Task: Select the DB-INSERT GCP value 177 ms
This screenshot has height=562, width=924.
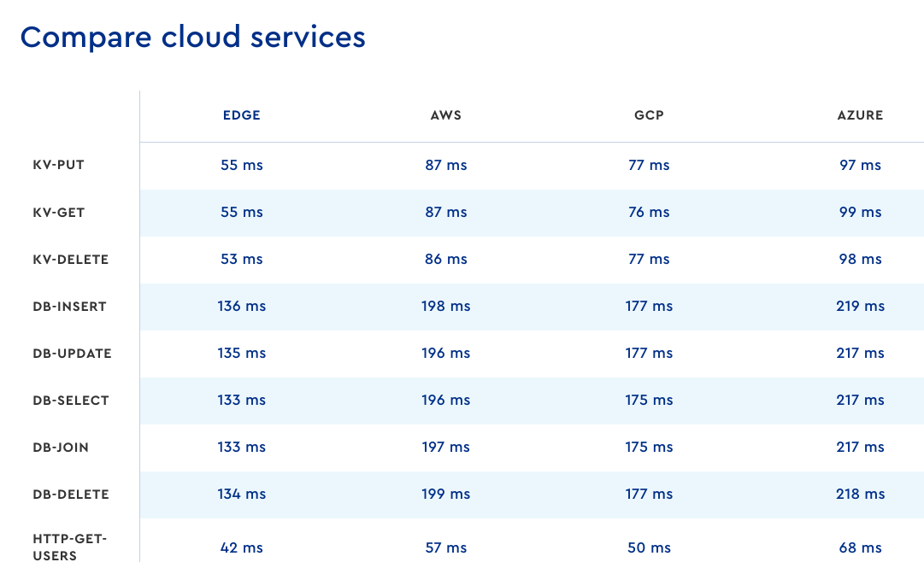Action: [649, 307]
